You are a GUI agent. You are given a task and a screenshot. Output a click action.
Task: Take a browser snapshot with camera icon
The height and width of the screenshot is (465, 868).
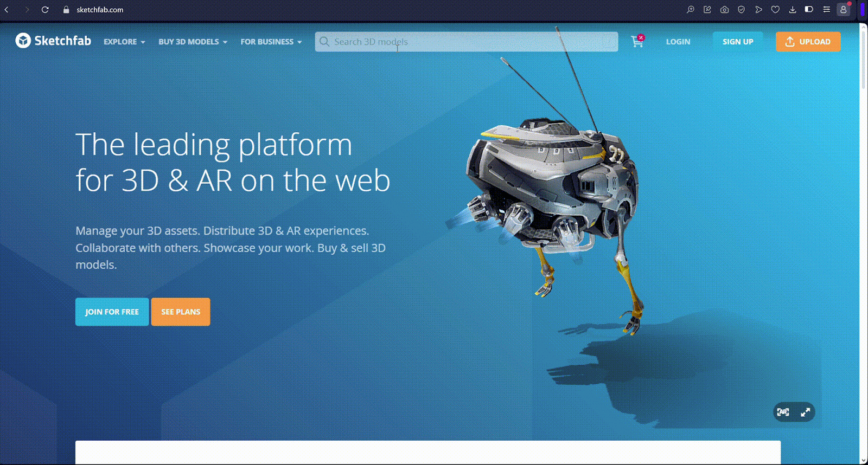point(724,10)
